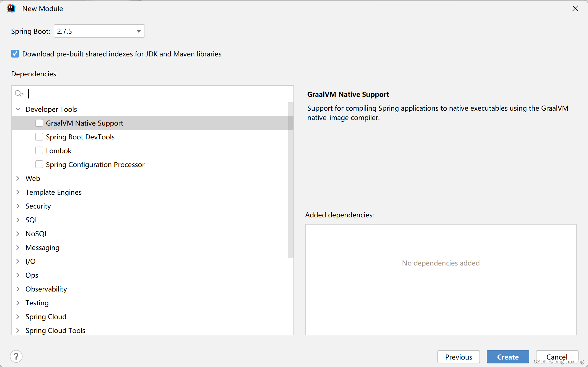Click the dependencies search input field
Screen dimensions: 588x367
(153, 93)
